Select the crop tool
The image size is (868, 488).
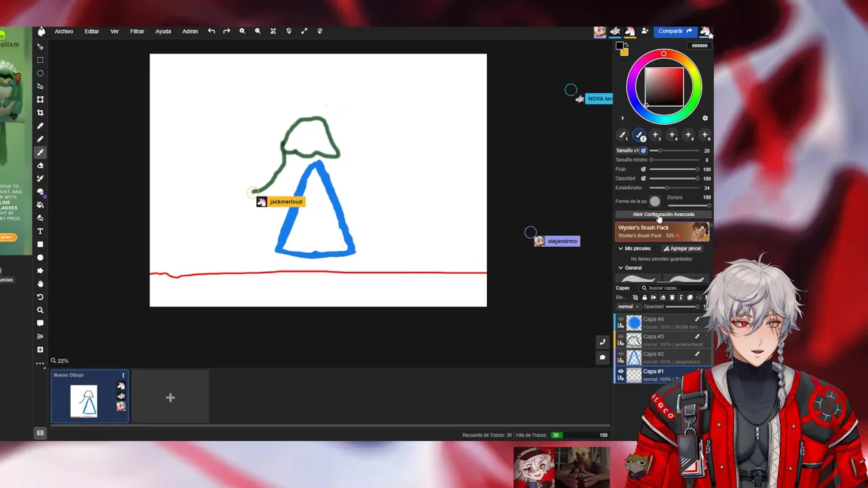(x=40, y=113)
